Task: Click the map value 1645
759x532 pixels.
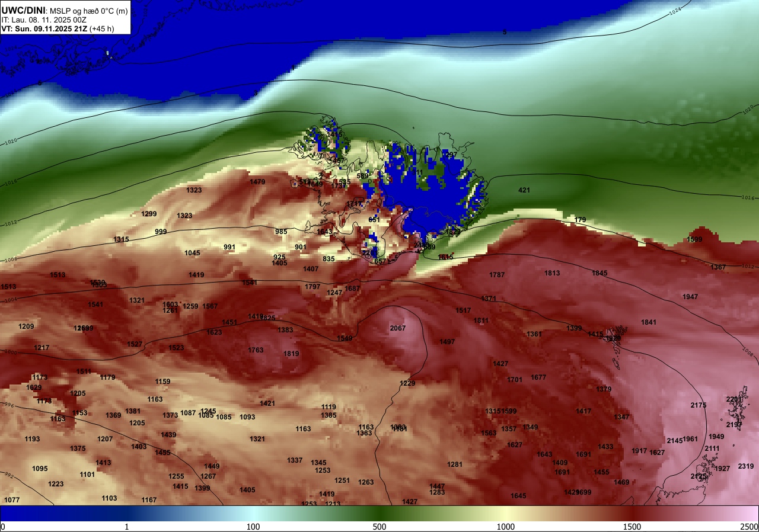Action: 518,496
